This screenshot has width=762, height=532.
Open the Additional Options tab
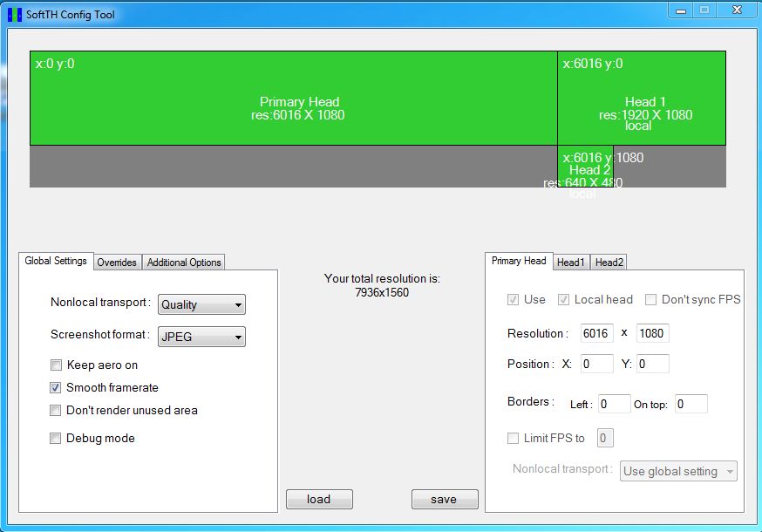(184, 263)
